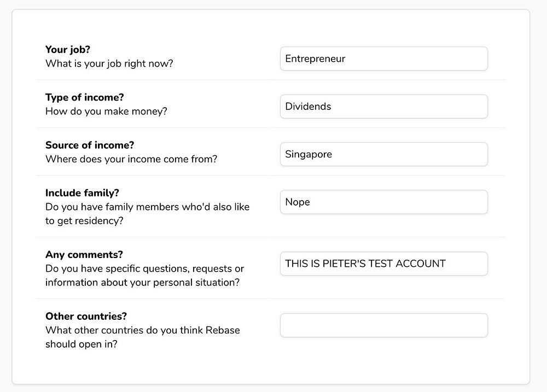Click the 'Your job?' input field
Screen dimensions: 547x392
(383, 58)
